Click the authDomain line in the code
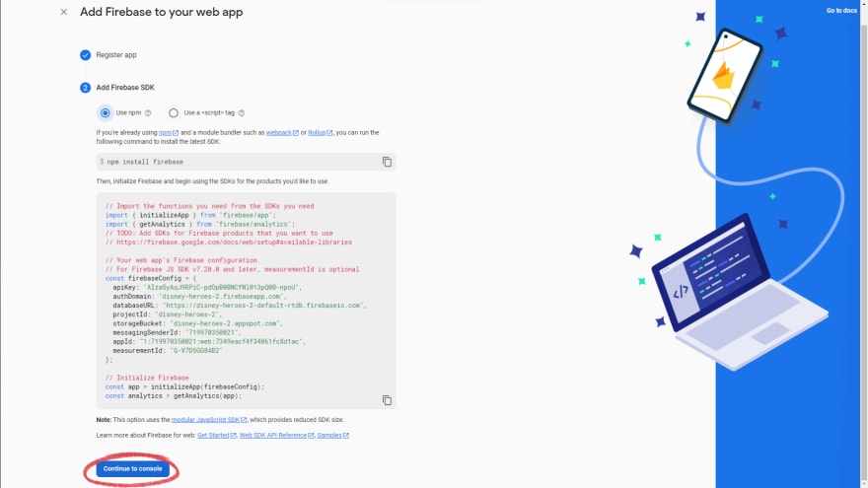The width and height of the screenshot is (868, 488). tap(198, 297)
